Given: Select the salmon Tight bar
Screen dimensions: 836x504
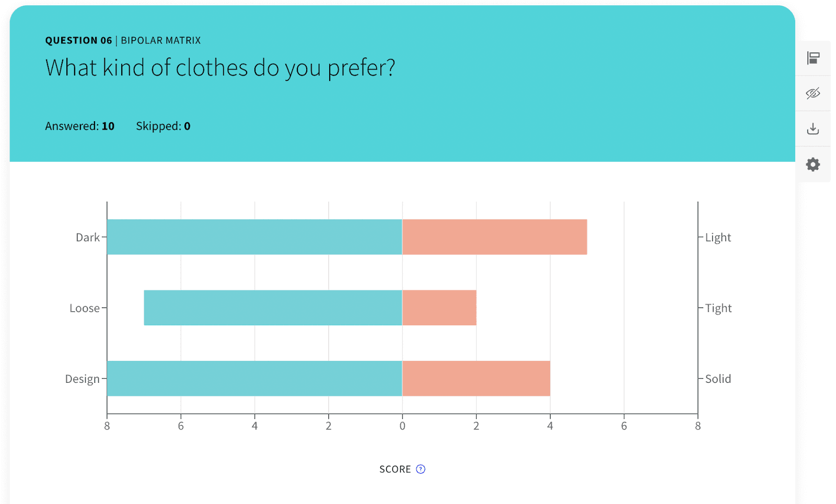Looking at the screenshot, I should [x=439, y=308].
